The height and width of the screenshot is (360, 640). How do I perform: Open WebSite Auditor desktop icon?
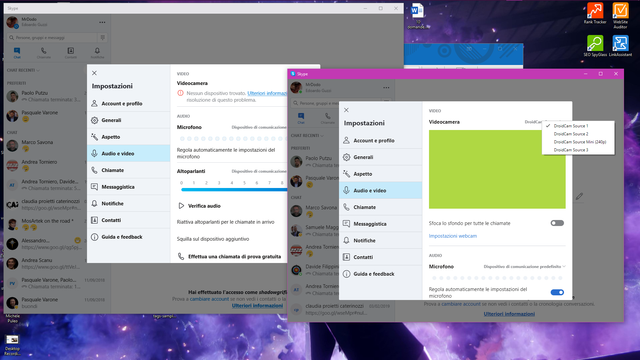620,15
